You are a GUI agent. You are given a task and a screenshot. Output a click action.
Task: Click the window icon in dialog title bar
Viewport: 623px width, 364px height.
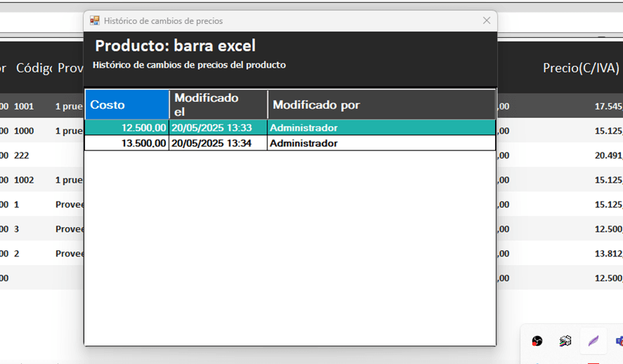[95, 21]
